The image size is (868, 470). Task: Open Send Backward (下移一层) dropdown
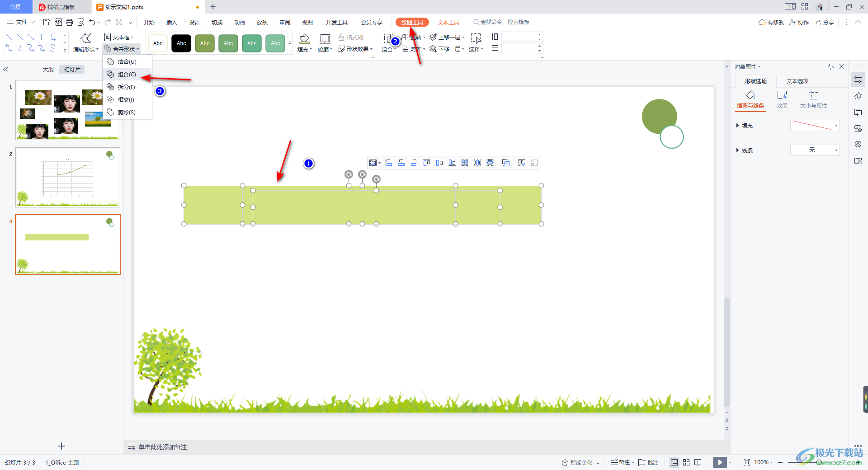click(x=447, y=49)
